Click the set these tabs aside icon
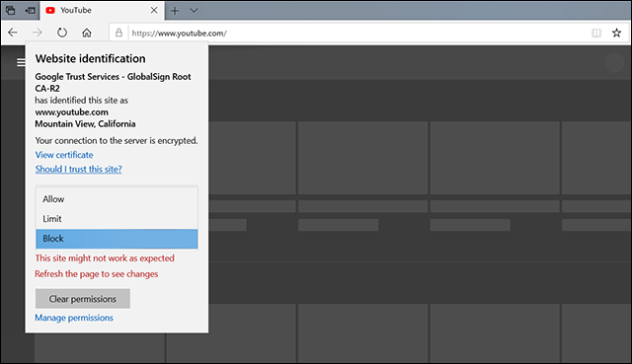632x364 pixels. pos(30,11)
